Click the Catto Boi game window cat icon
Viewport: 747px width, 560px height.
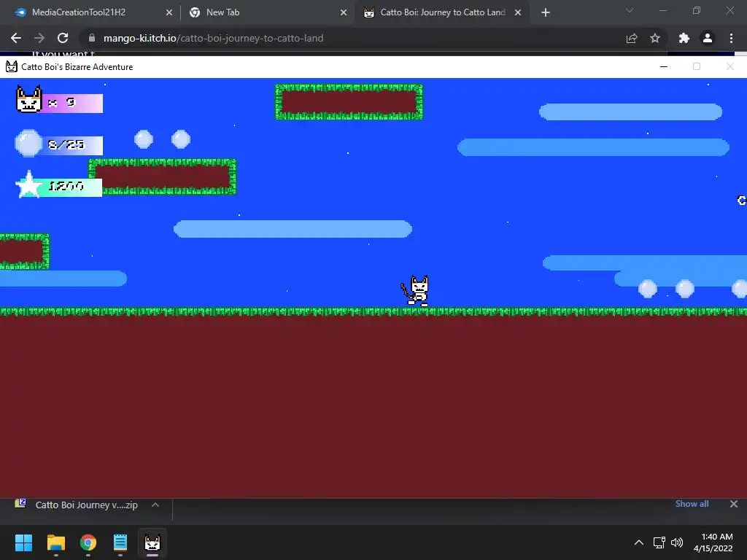pyautogui.click(x=12, y=66)
